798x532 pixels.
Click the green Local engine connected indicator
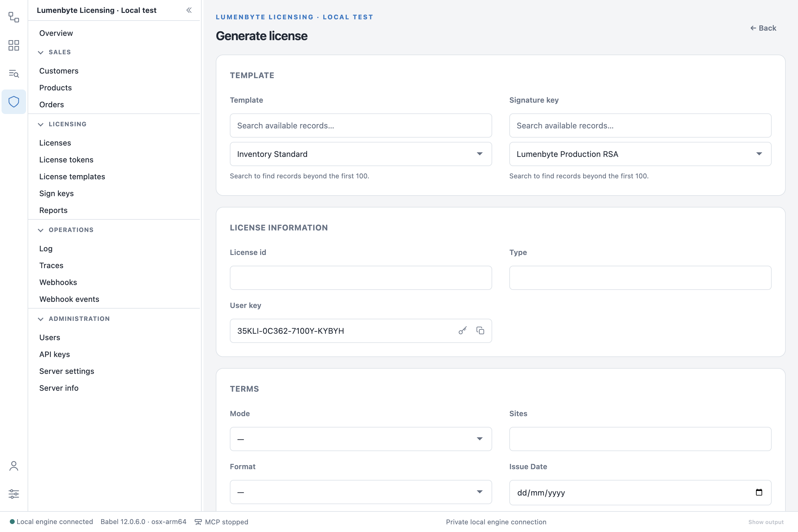click(12, 522)
